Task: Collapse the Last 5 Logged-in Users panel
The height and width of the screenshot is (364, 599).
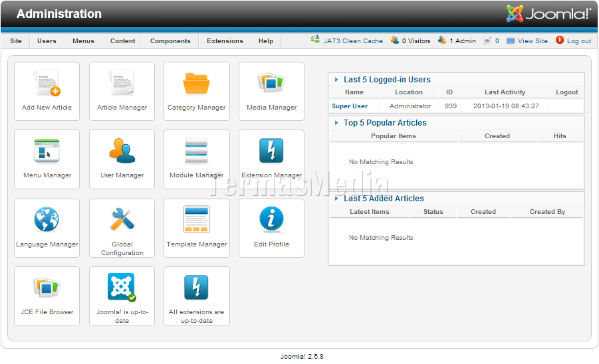Action: (x=336, y=80)
